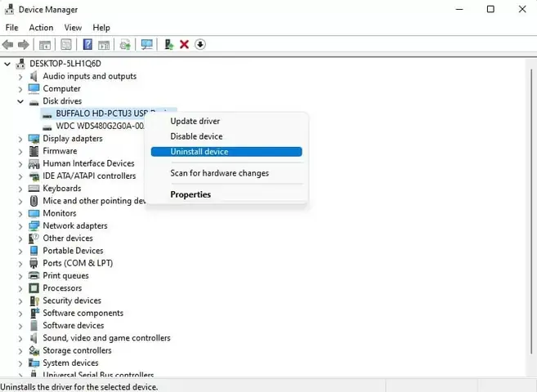Click the Security devices key icon
Screen dimensions: 537x392
[x=34, y=301]
